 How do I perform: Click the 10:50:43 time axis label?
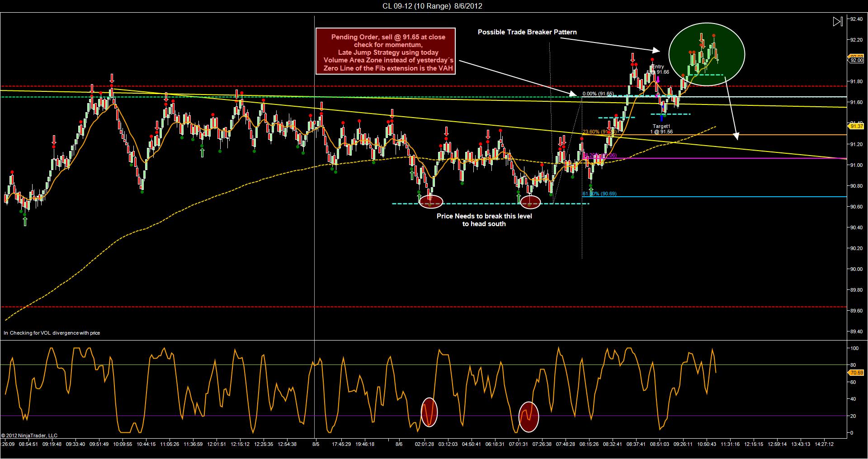tap(706, 444)
